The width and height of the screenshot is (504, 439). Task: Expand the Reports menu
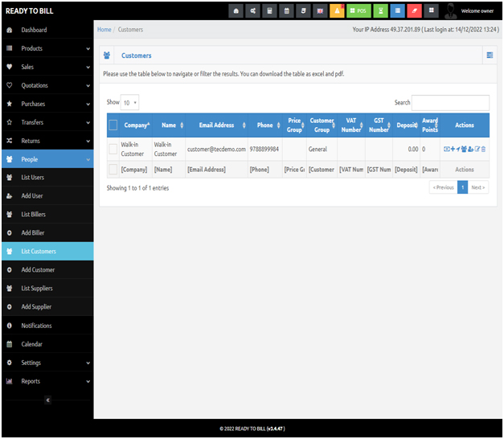coord(47,381)
